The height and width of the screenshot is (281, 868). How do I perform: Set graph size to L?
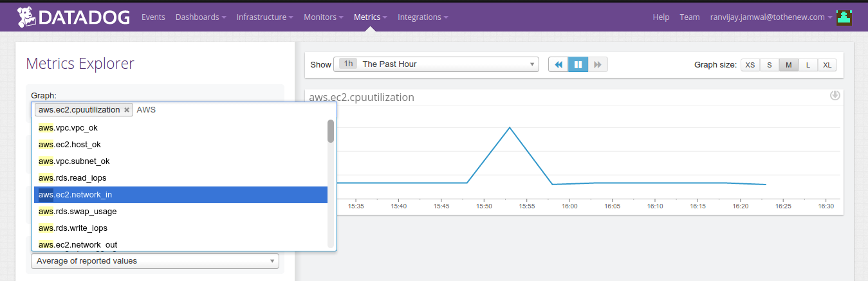point(808,65)
